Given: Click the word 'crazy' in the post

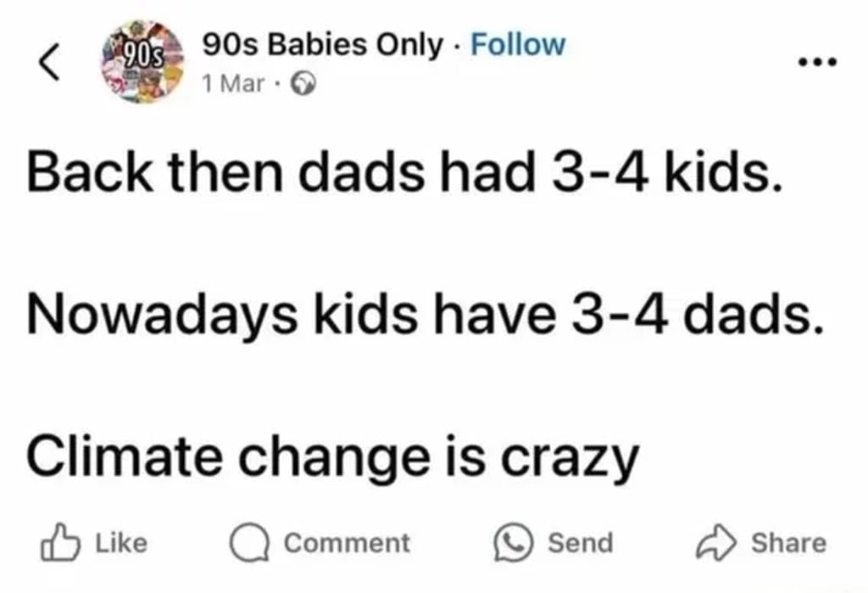Looking at the screenshot, I should pyautogui.click(x=570, y=462).
